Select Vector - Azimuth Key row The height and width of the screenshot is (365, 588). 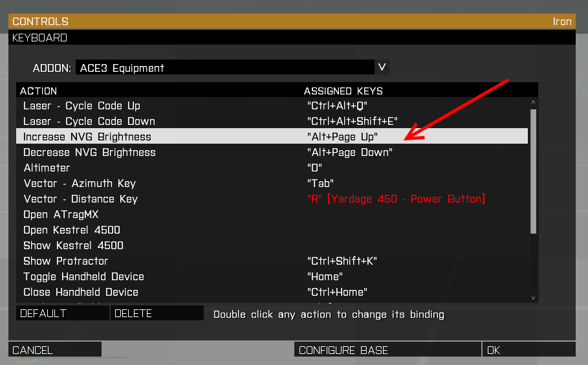272,183
